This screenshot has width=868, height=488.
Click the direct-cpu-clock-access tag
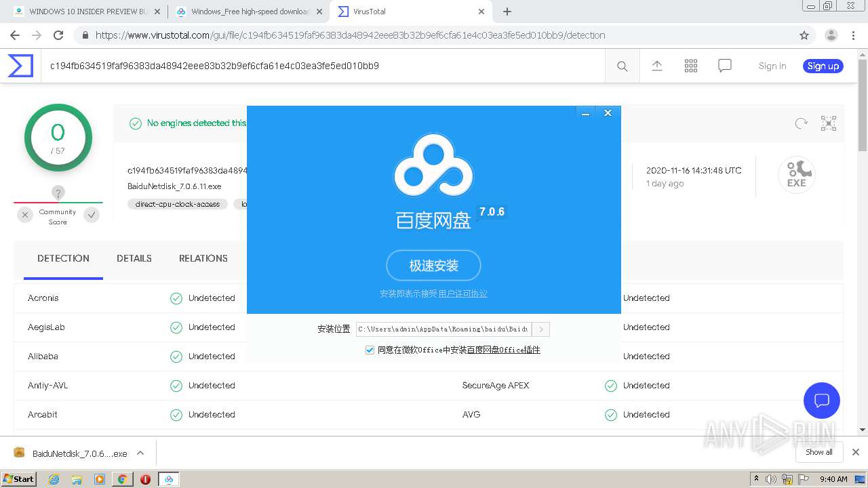pos(178,204)
